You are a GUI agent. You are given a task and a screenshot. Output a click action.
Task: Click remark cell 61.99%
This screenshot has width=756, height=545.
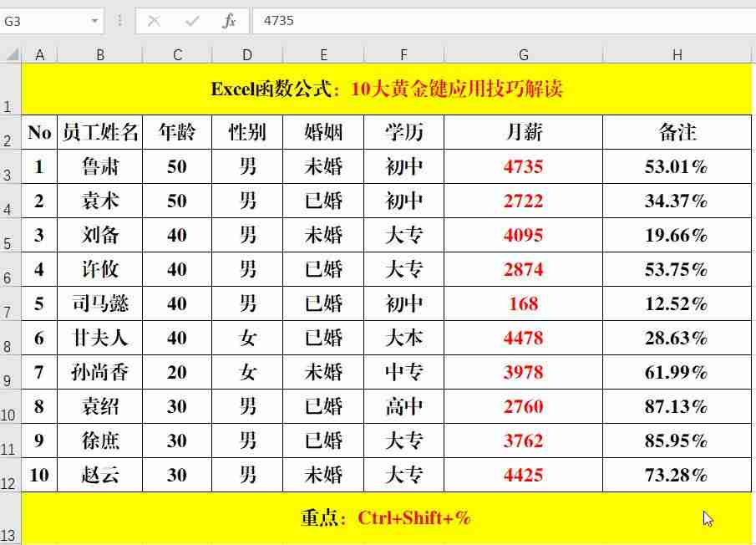pyautogui.click(x=677, y=372)
